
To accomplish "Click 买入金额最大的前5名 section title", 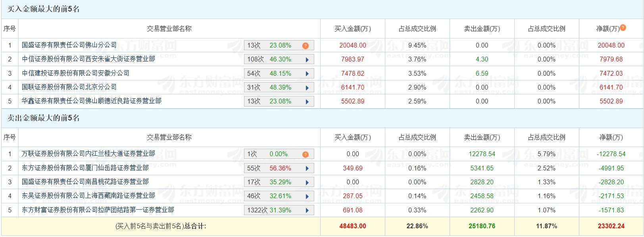I will click(x=43, y=9).
